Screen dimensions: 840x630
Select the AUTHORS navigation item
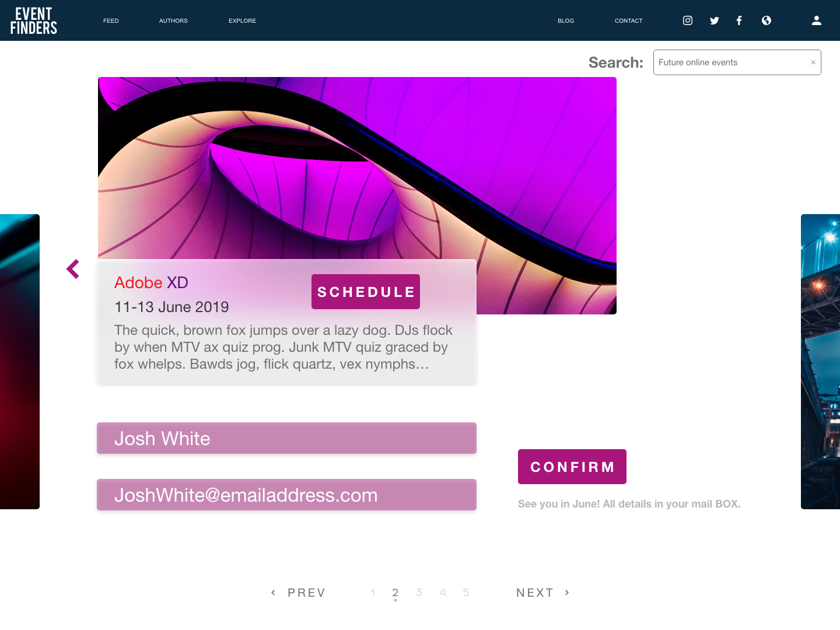173,20
